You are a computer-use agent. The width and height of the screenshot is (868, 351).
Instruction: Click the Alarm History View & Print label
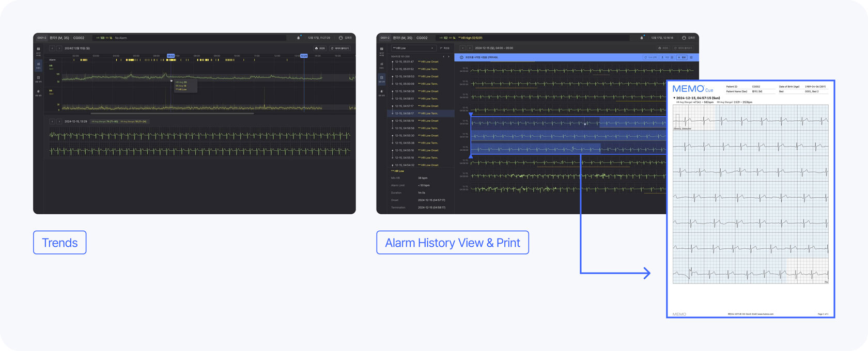[x=452, y=243]
